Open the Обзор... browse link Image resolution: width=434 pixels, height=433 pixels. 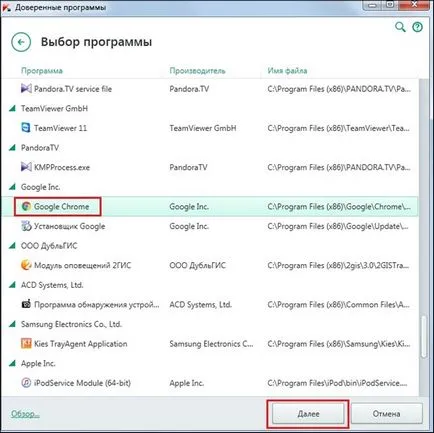click(25, 414)
